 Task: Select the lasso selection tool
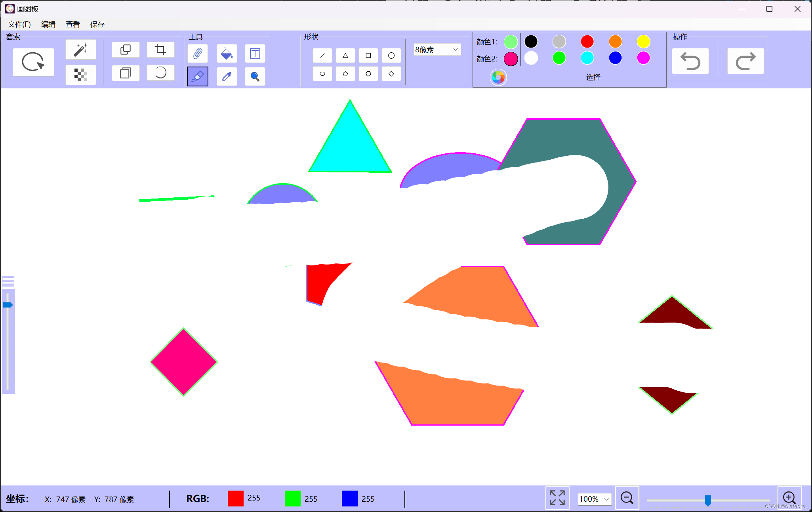point(33,62)
